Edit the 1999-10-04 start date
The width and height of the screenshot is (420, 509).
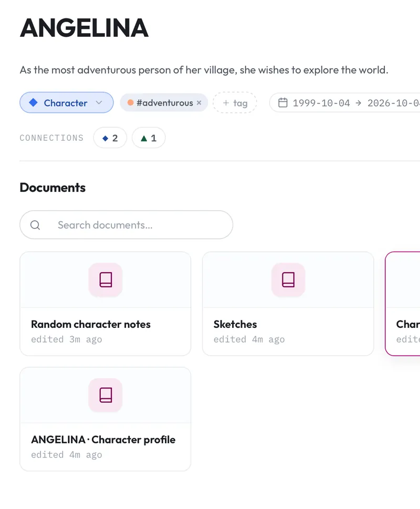(x=321, y=103)
